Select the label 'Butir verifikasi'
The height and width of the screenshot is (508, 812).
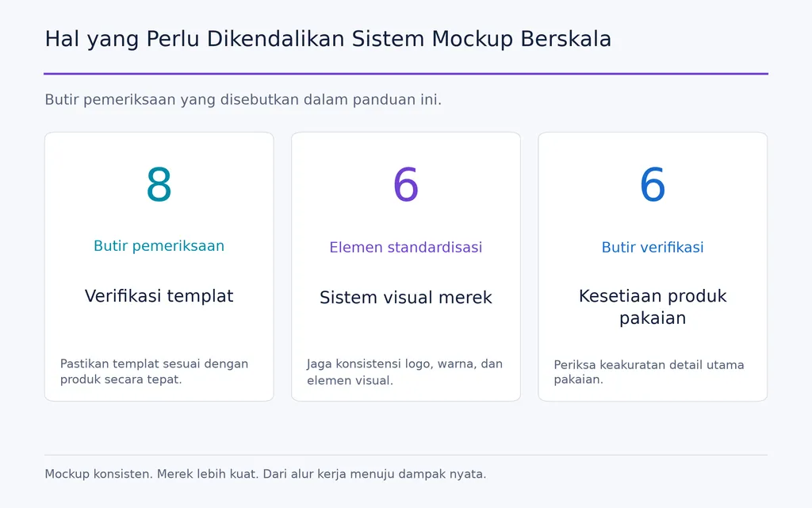(x=653, y=248)
